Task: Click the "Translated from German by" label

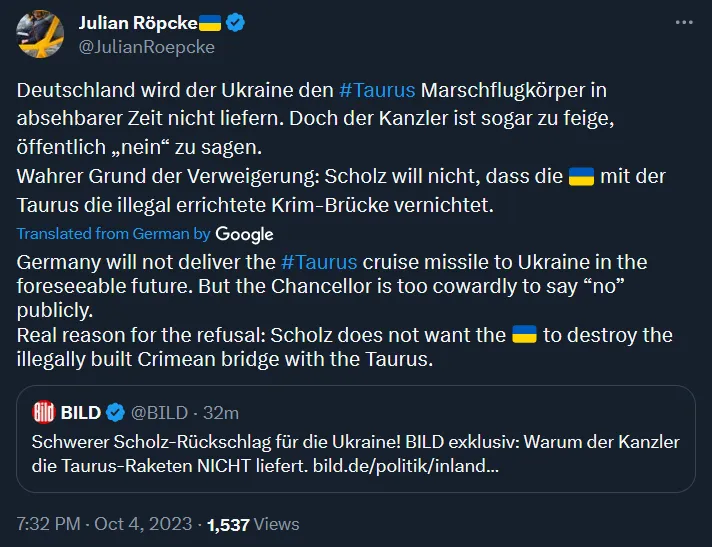Action: (x=114, y=233)
